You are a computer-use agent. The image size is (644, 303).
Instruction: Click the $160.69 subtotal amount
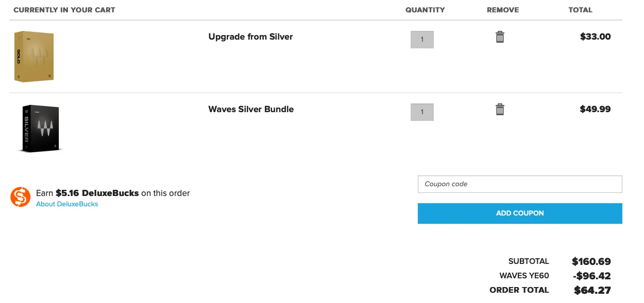coord(591,261)
